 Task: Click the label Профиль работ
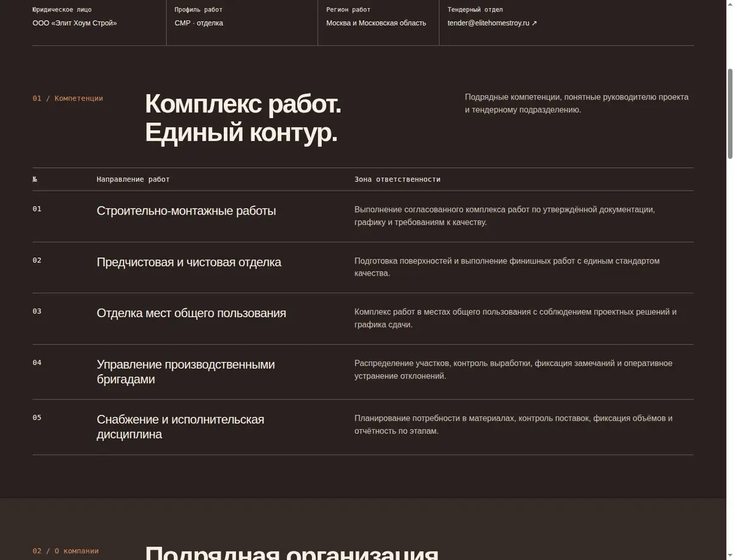tap(198, 10)
